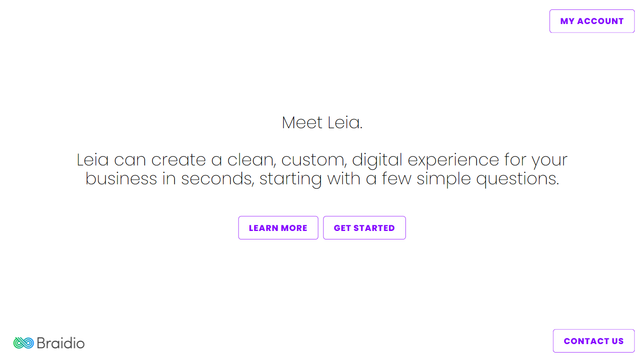Go to account via top-right button
This screenshot has height=362, width=644.
(592, 21)
